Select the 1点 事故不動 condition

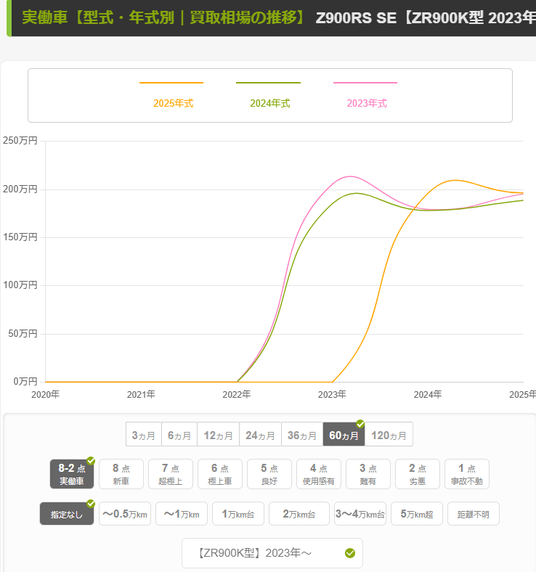(467, 474)
